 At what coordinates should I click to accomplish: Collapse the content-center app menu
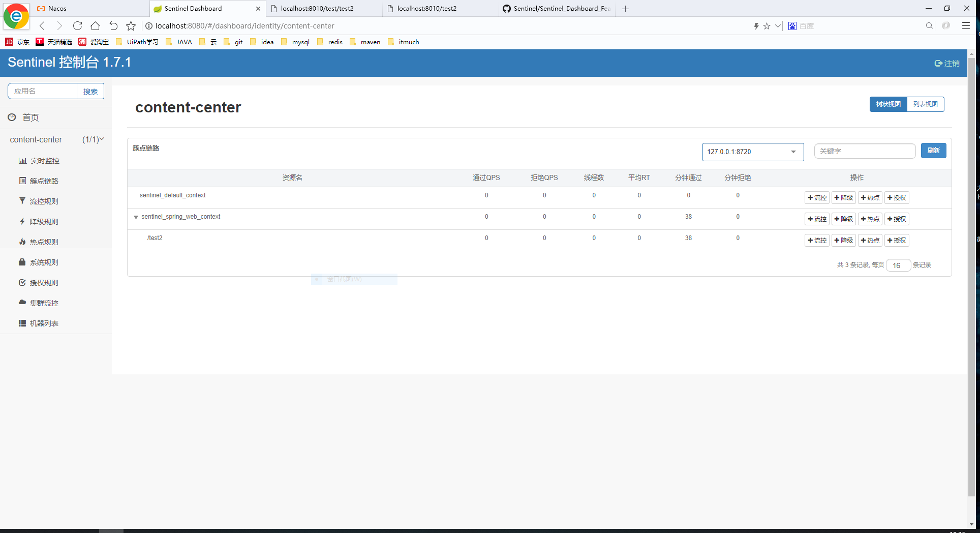click(56, 139)
